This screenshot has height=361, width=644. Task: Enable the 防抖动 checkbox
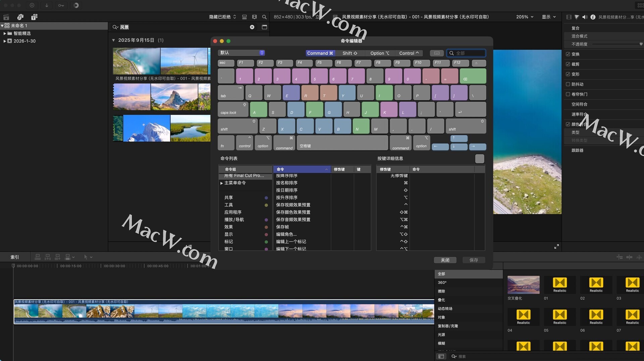coord(568,84)
